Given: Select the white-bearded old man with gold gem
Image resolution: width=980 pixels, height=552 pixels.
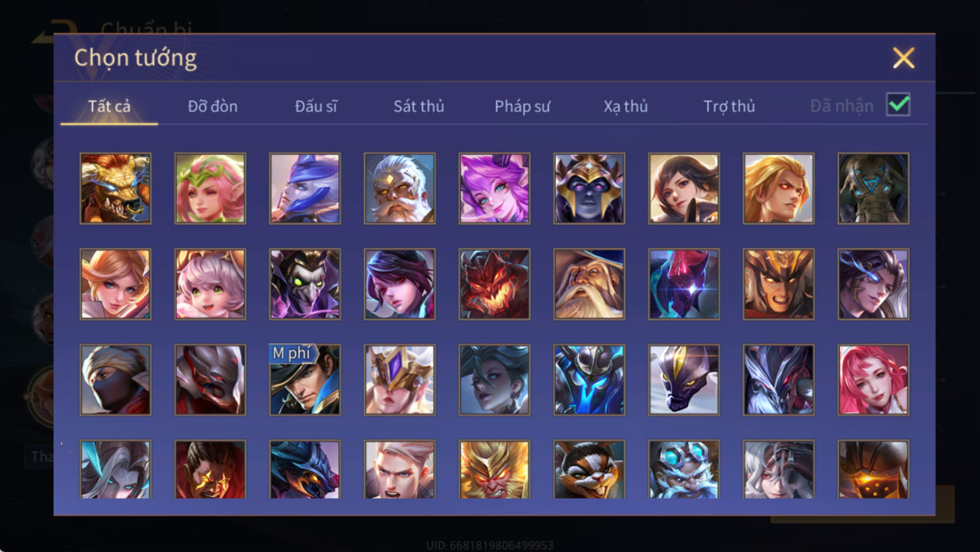Looking at the screenshot, I should point(400,188).
